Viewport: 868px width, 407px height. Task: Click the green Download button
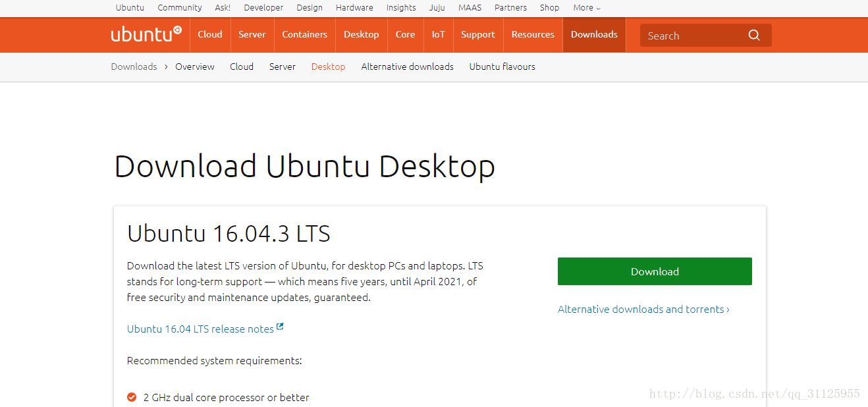click(x=655, y=271)
